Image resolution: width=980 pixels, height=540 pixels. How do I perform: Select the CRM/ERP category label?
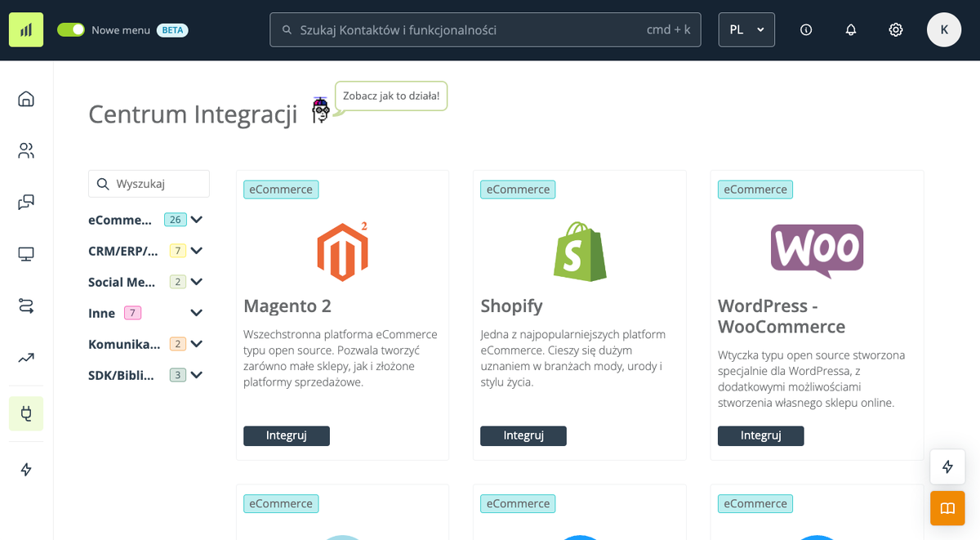pyautogui.click(x=123, y=251)
